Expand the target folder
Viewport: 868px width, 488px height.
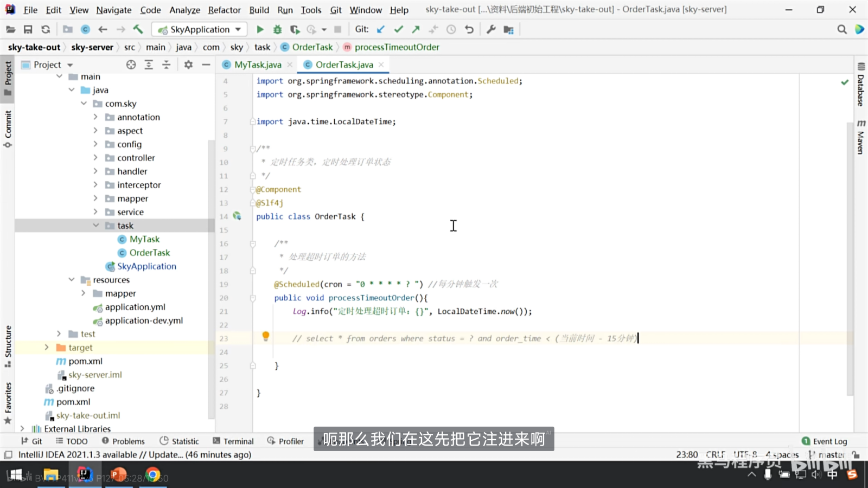[x=47, y=347]
